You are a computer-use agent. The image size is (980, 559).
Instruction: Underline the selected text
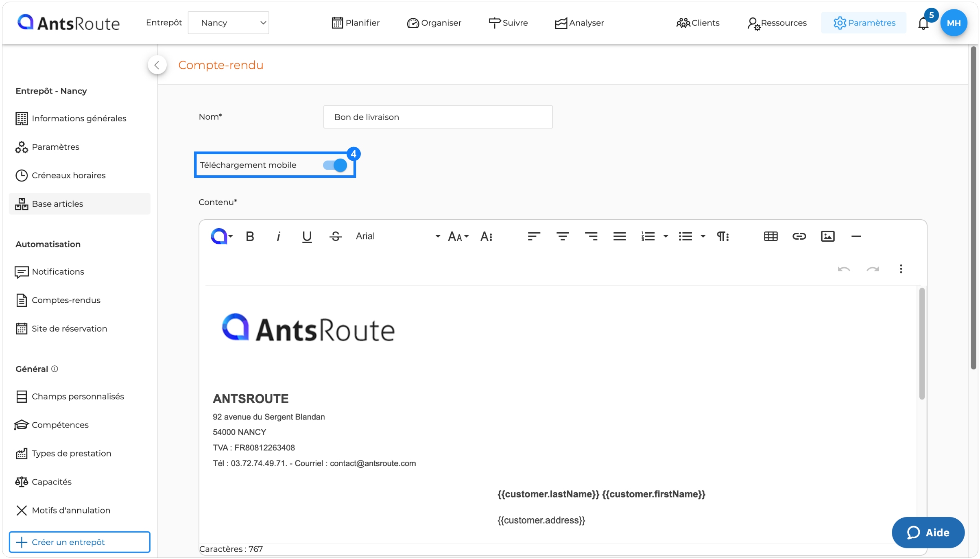point(307,236)
